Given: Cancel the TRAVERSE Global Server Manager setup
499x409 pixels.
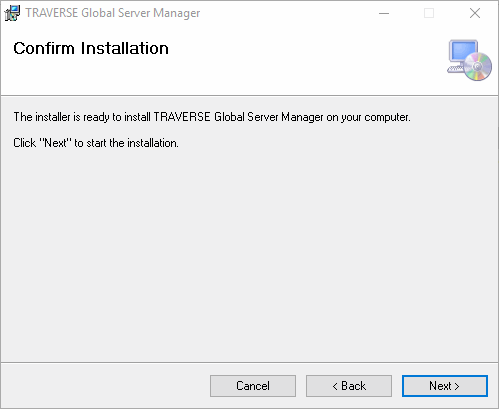Looking at the screenshot, I should pos(253,386).
